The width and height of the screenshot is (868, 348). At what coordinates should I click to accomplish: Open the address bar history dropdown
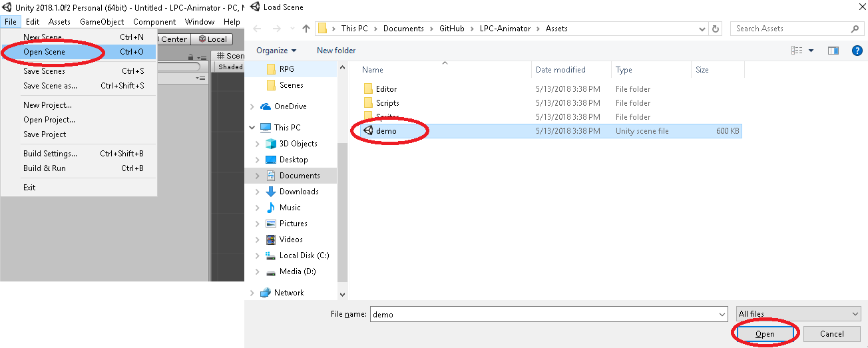702,29
